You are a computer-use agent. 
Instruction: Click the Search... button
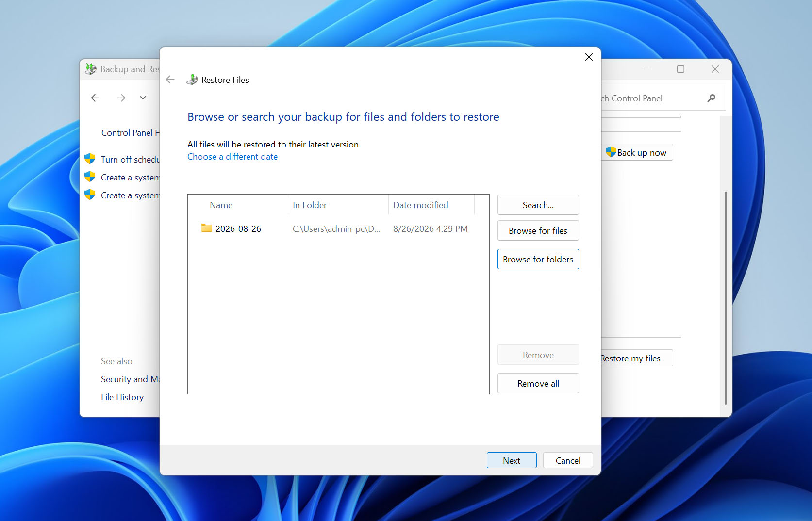click(538, 205)
